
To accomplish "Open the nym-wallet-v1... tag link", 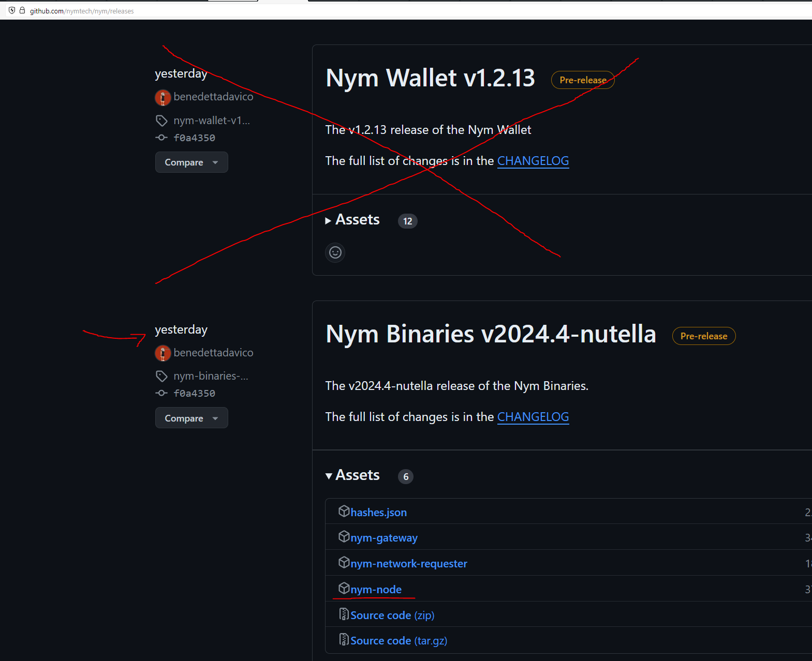I will pos(212,121).
